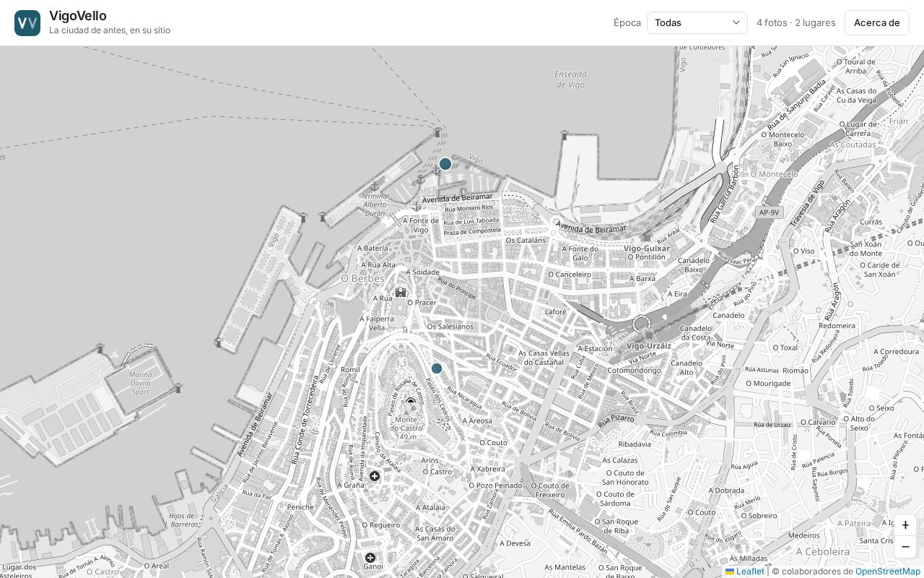Zoom in on the map
924x578 pixels.
click(x=905, y=525)
